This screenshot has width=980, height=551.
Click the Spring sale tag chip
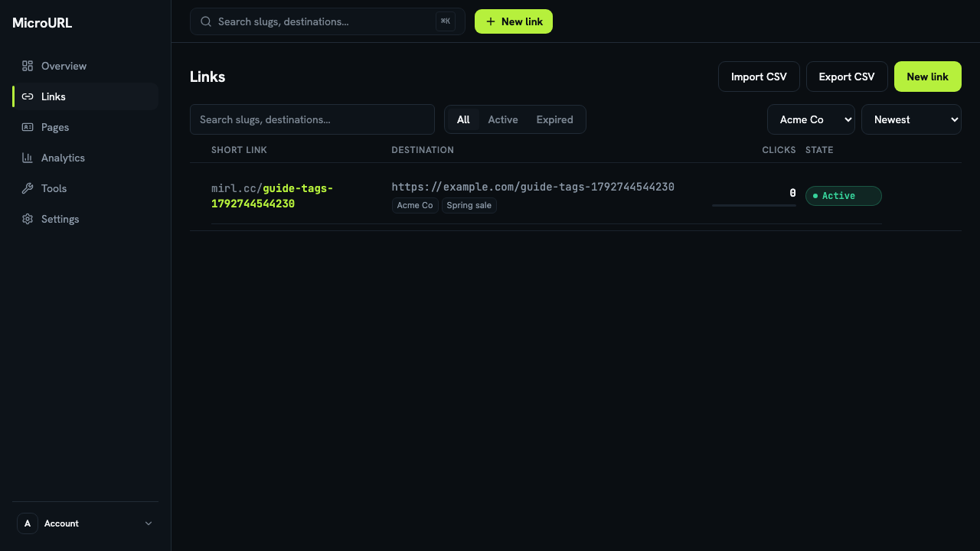(469, 205)
